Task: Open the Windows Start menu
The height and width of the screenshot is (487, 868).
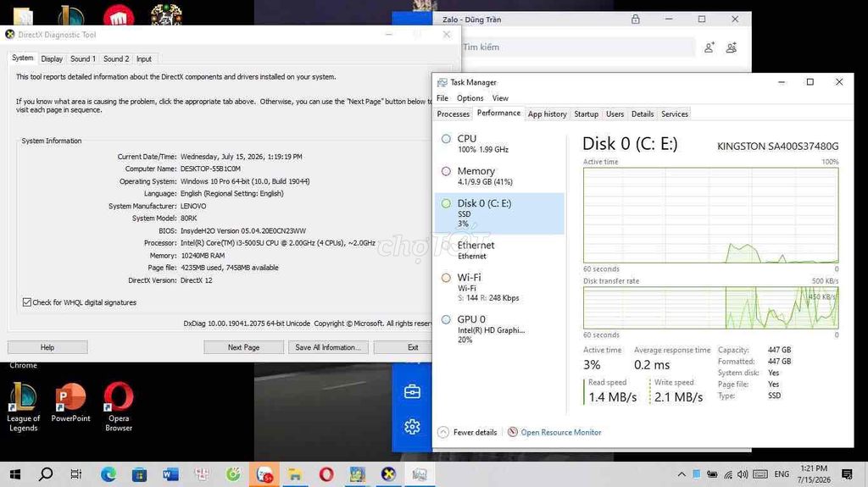Action: tap(15, 474)
